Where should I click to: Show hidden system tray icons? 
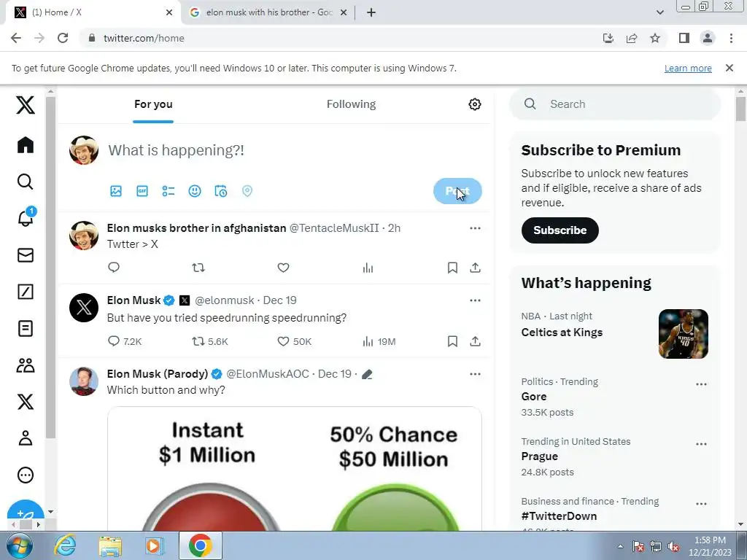[x=620, y=546]
